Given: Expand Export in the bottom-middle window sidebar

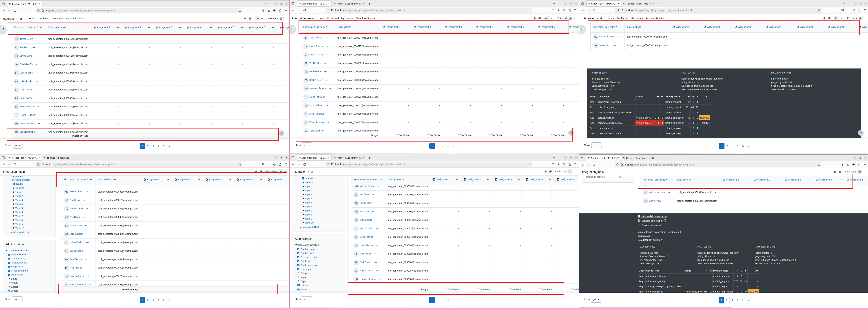Looking at the screenshot, I should point(299,281).
